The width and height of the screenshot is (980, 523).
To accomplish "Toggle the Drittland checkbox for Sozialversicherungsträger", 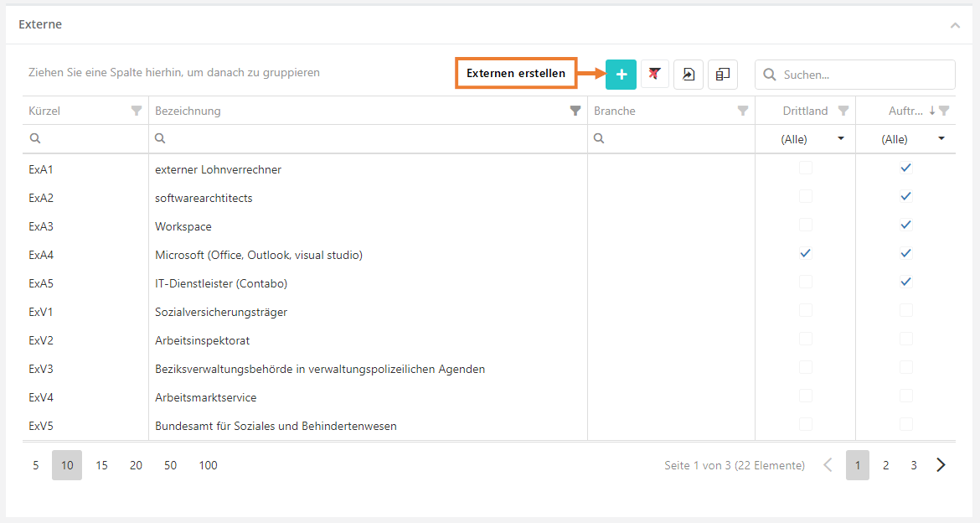I will [805, 310].
